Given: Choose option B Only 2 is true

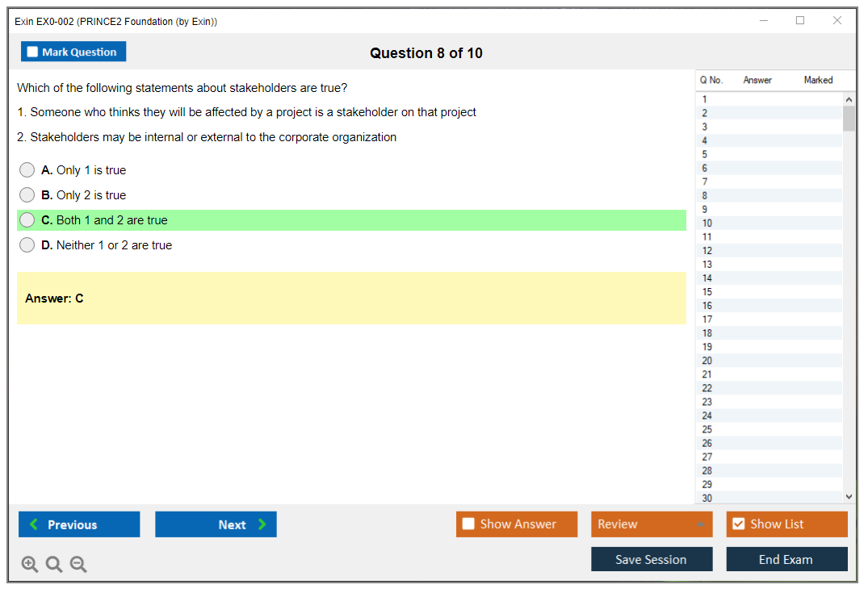Looking at the screenshot, I should pos(27,195).
